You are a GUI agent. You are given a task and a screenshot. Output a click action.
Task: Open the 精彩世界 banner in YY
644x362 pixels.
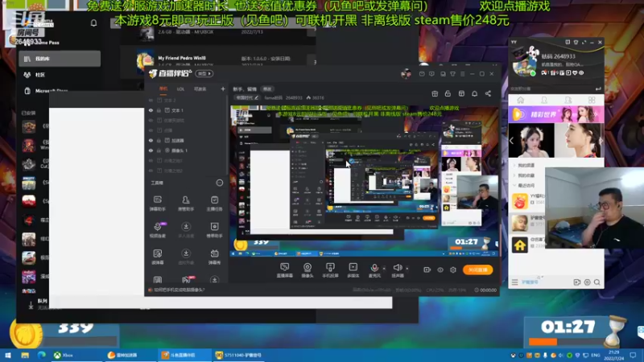click(x=556, y=114)
